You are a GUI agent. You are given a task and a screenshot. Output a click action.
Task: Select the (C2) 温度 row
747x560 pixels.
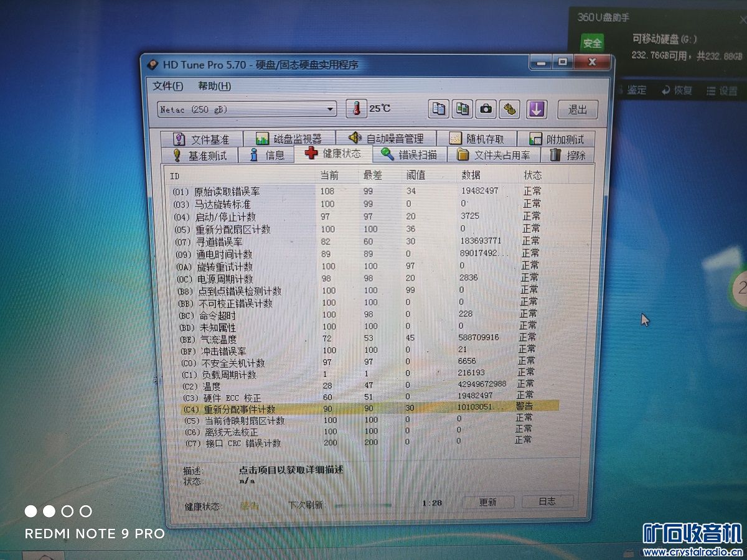358,386
